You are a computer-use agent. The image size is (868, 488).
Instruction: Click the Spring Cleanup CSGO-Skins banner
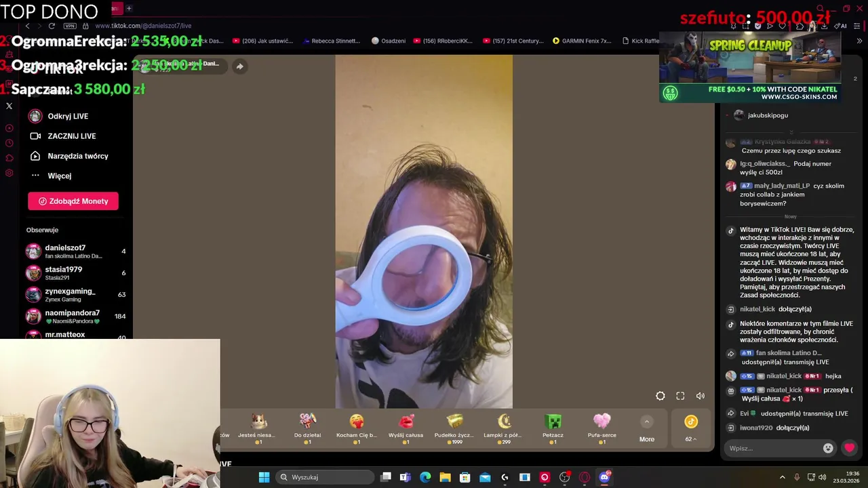[x=750, y=67]
